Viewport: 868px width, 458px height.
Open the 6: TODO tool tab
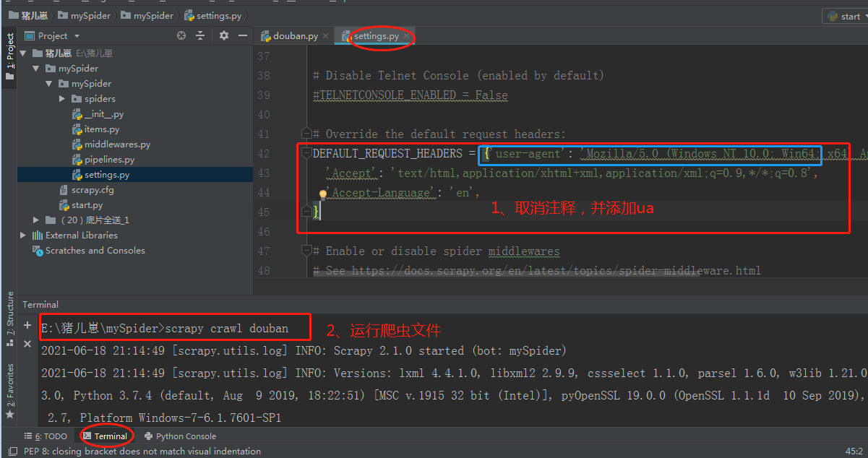pos(46,436)
